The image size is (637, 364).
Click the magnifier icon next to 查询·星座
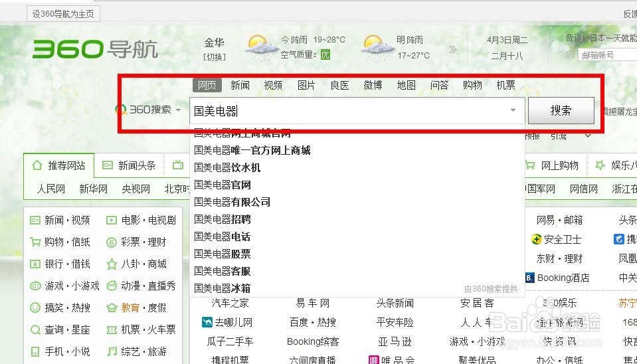35,329
